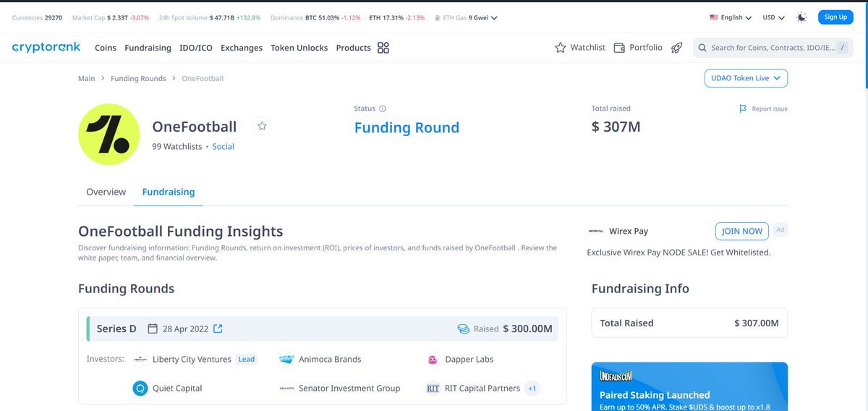This screenshot has width=868, height=411.
Task: Select the Fundraising tab under OneFootball
Action: (x=169, y=192)
